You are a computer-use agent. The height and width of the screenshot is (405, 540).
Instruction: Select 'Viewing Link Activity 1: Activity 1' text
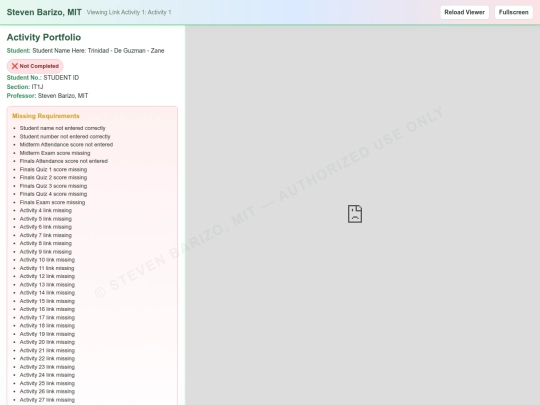(x=129, y=12)
